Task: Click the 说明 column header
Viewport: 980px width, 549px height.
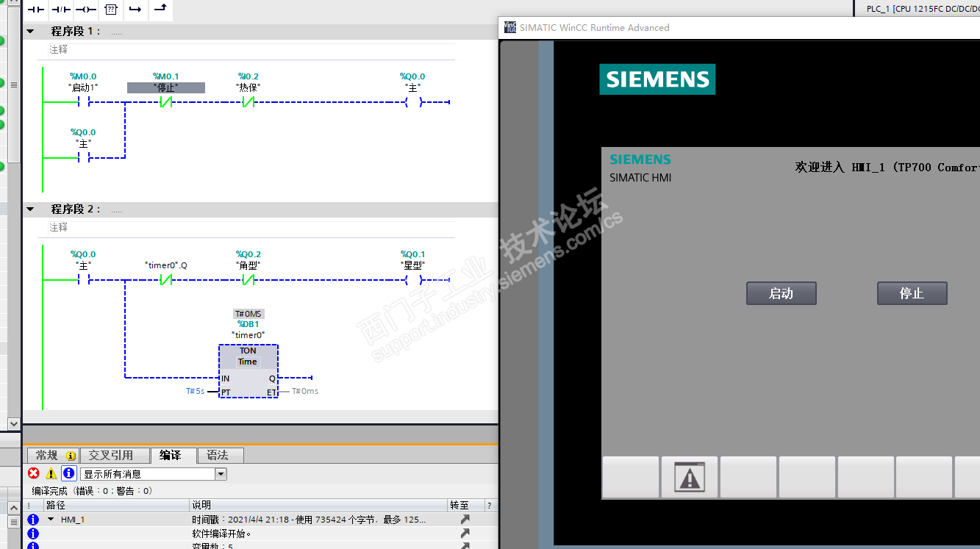Action: 318,505
